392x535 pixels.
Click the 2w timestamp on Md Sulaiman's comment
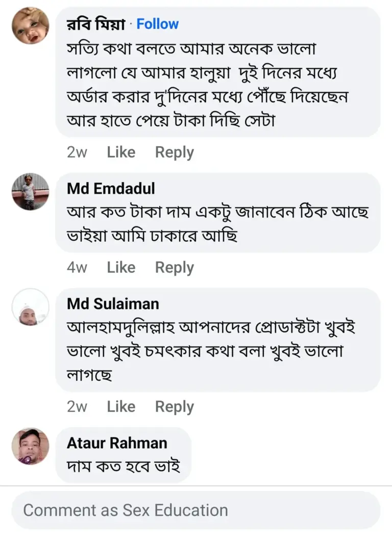pyautogui.click(x=77, y=406)
